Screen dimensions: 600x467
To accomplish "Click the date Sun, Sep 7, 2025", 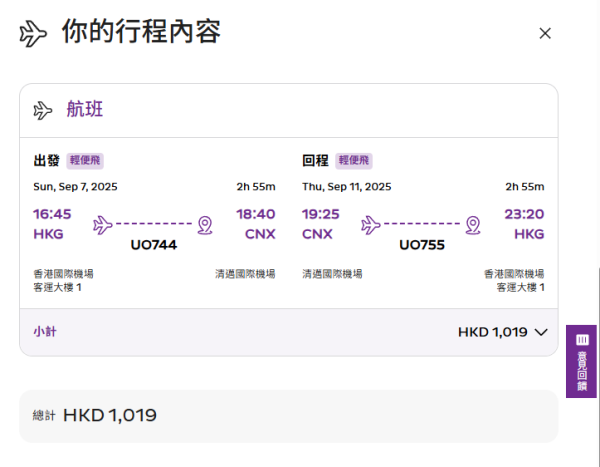I will (x=75, y=187).
